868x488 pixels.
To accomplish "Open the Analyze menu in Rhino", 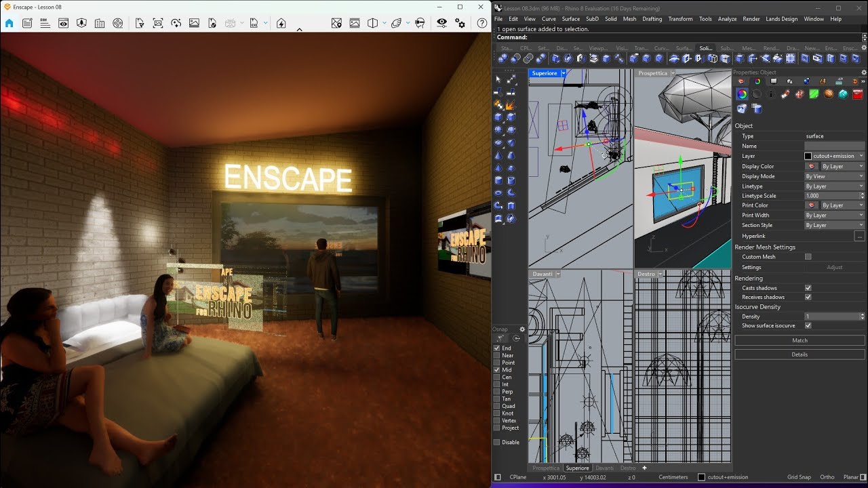I will pyautogui.click(x=727, y=19).
